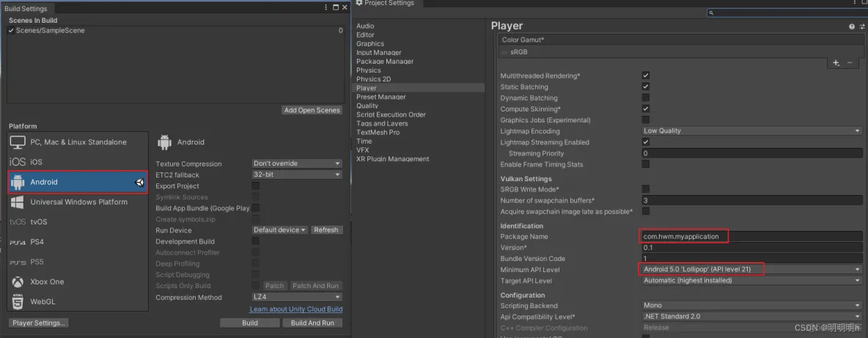Switch to the Build Settings tab
The image size is (868, 338).
(27, 8)
